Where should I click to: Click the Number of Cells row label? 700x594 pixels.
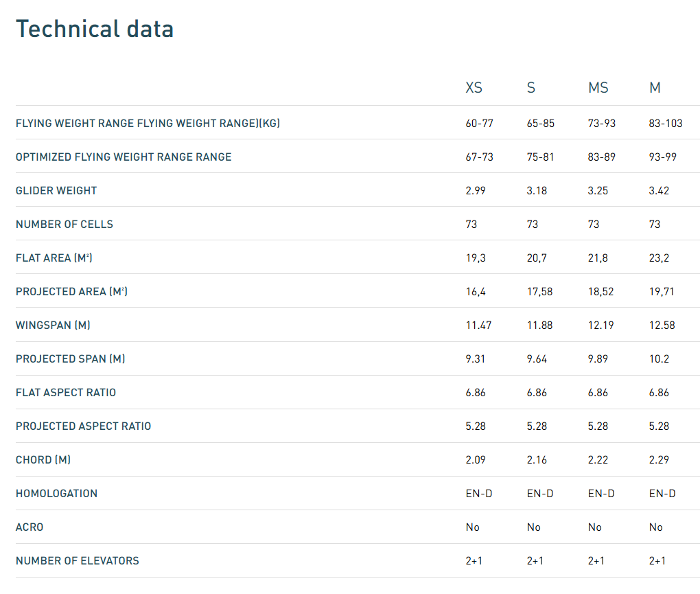(x=65, y=225)
